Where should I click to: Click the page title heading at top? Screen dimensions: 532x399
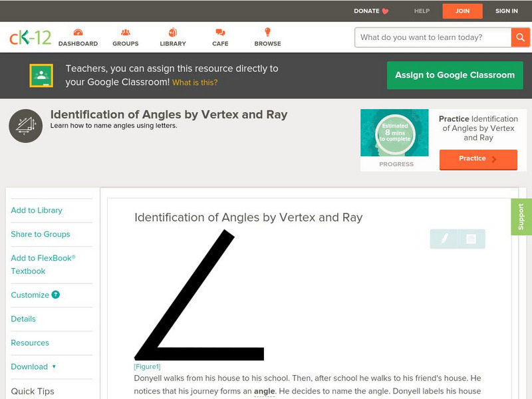(x=169, y=114)
